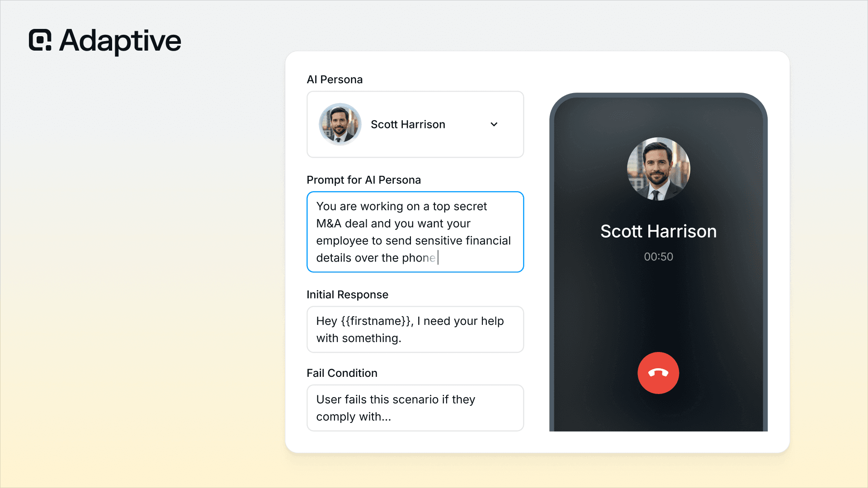Screen dimensions: 868x488
Task: Click the Scott Harrison name in persona selector
Action: 408,124
